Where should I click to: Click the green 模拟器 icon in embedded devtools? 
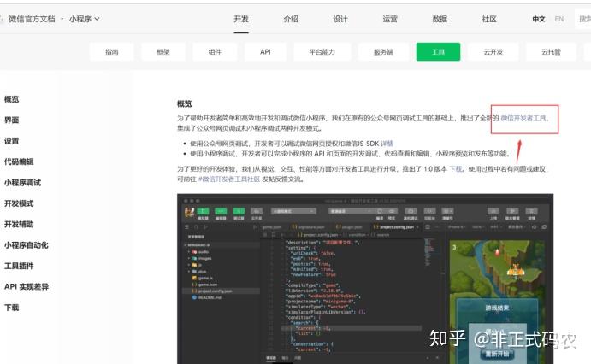[x=203, y=211]
